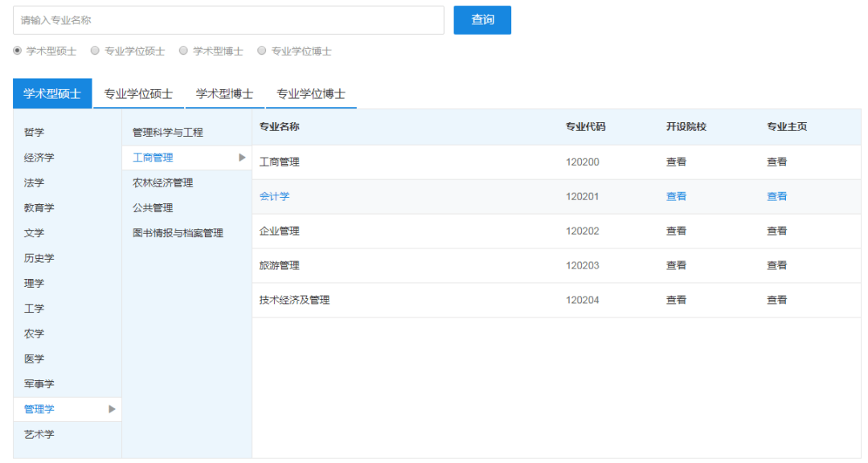View 开设院校 for 会计学

[x=677, y=197]
